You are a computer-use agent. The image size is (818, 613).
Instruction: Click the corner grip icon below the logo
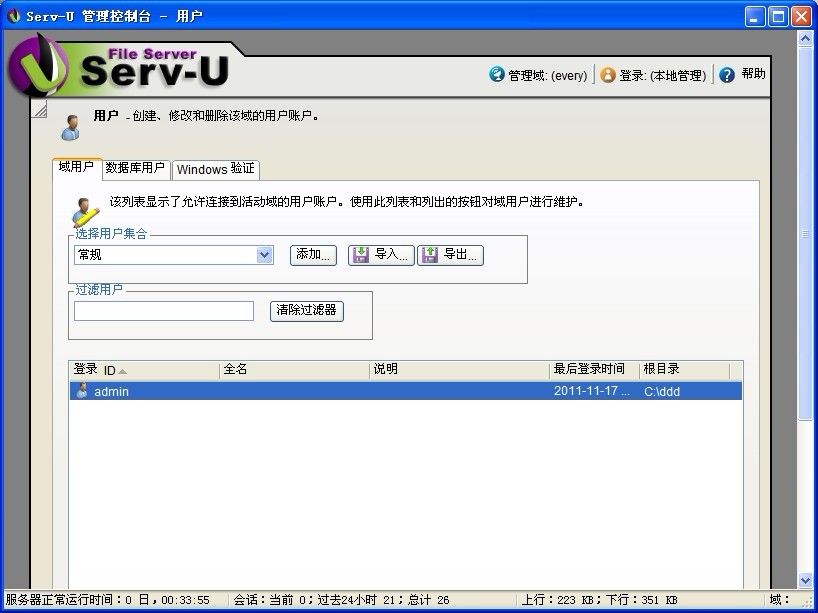coord(40,110)
